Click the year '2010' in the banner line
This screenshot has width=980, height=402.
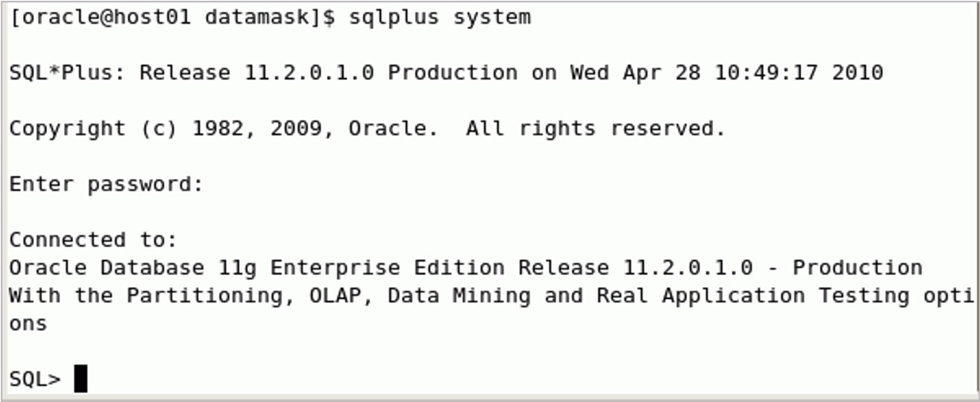point(857,73)
